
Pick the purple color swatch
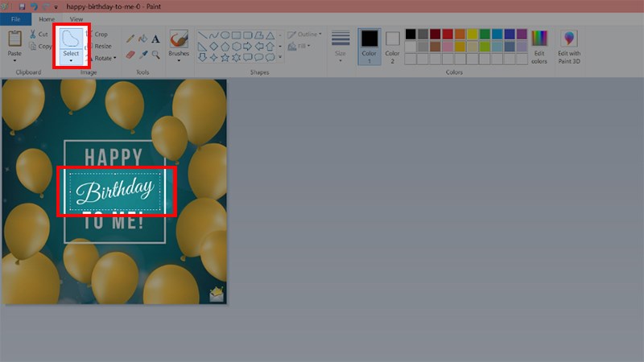pyautogui.click(x=522, y=34)
